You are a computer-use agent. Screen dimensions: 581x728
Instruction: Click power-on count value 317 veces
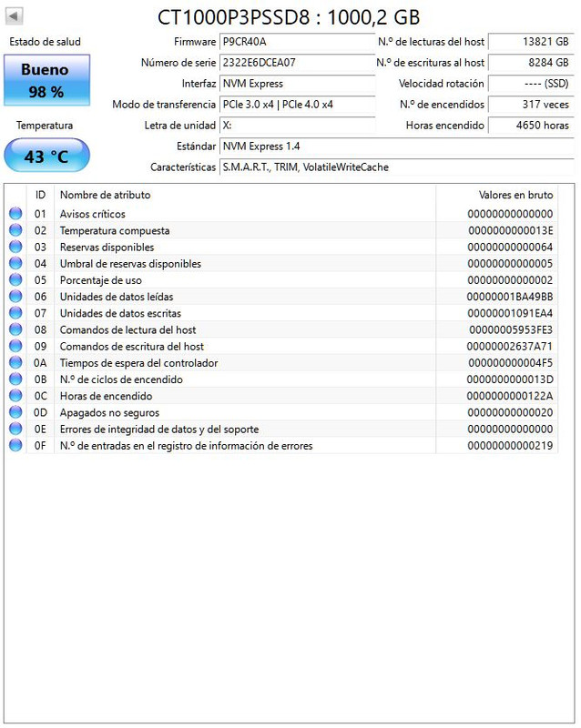pyautogui.click(x=531, y=105)
